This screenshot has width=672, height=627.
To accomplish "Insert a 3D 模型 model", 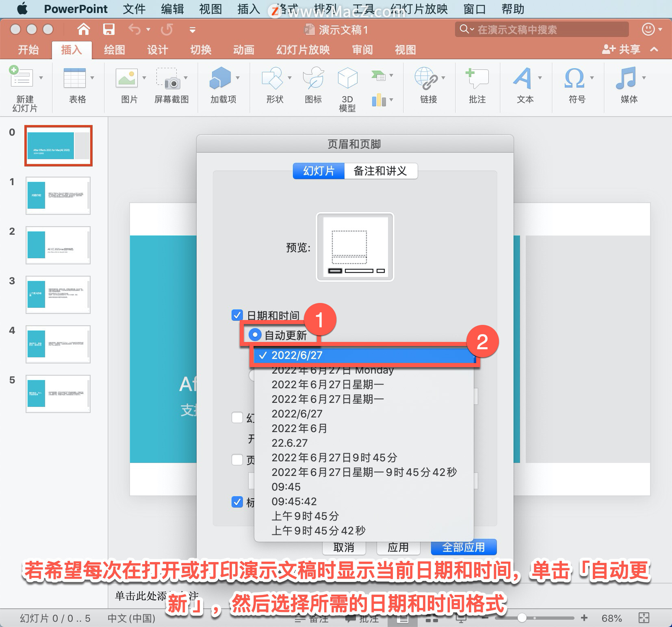I will pos(347,78).
